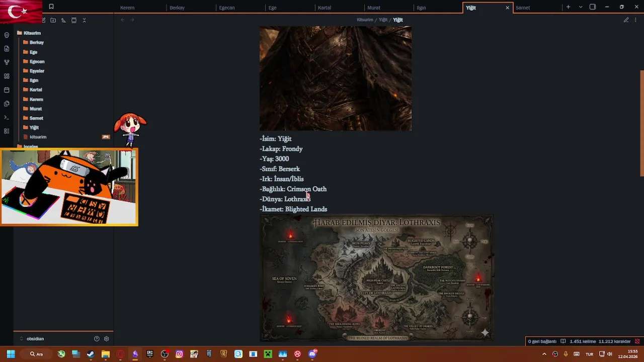Click the '-İkamet: Blighted Lands' line
Viewport: 644px width, 362px height.
pos(293,209)
